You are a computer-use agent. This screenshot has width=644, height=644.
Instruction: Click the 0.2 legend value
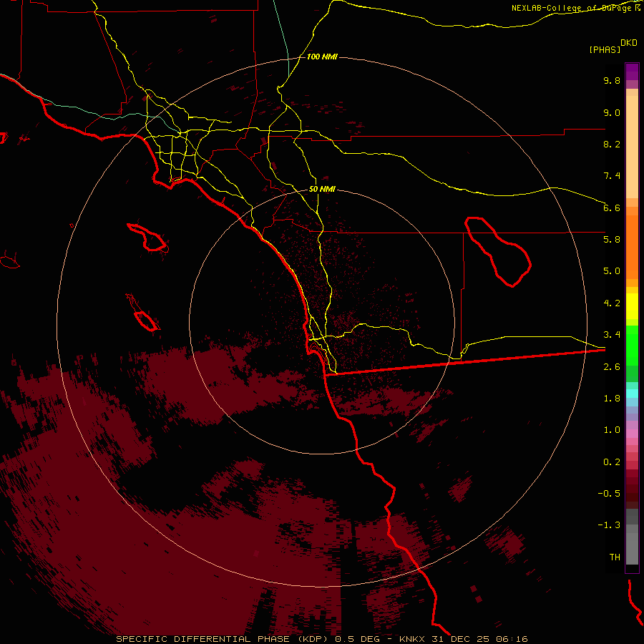coord(612,462)
